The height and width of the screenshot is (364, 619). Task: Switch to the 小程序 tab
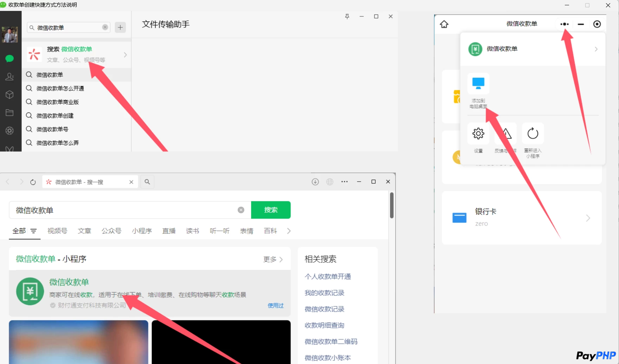click(142, 231)
